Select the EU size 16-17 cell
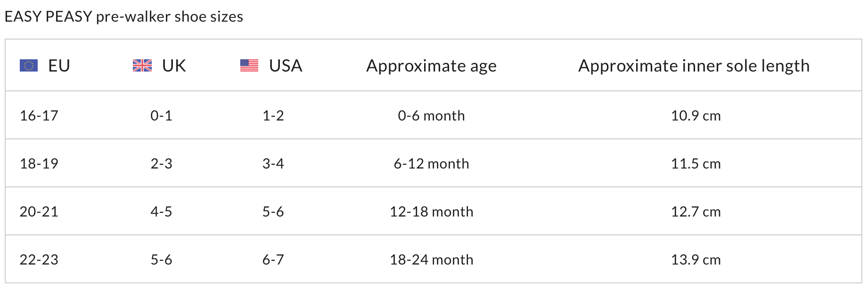 pos(39,116)
